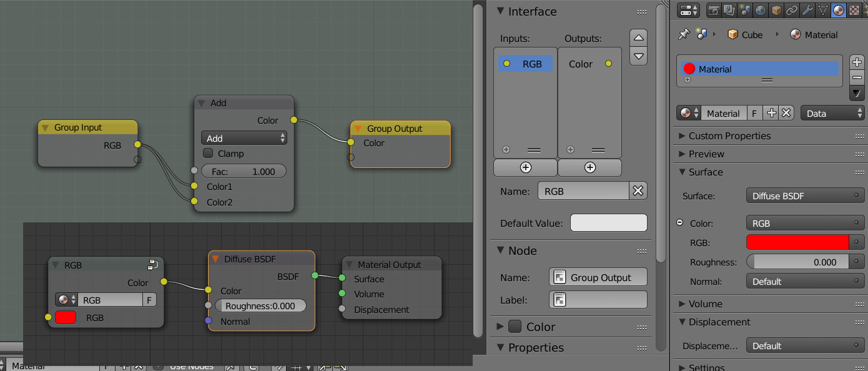Toggle the minus icon beside Color property
Viewport: 868px width, 371px height.
(x=680, y=223)
